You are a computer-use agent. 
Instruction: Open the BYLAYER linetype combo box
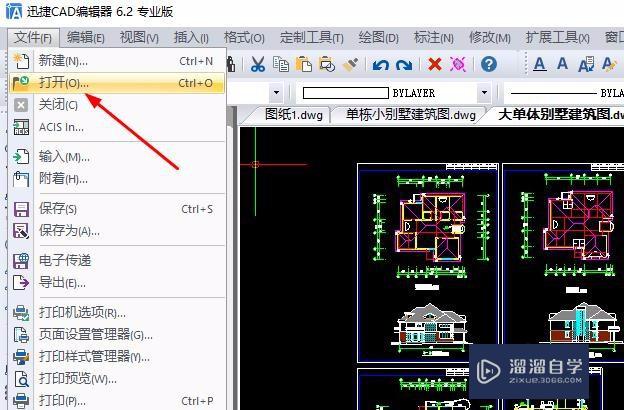pyautogui.click(x=564, y=93)
